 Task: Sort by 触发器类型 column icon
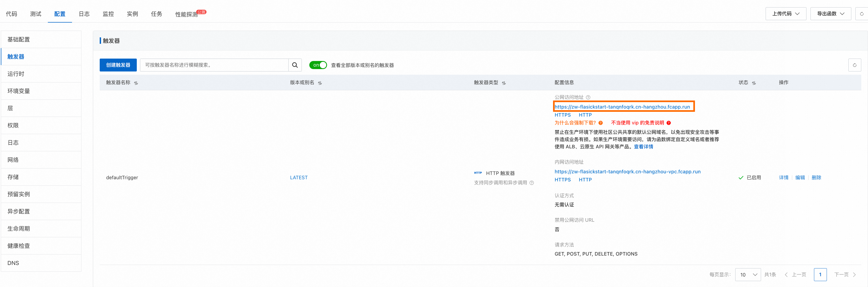coord(504,83)
